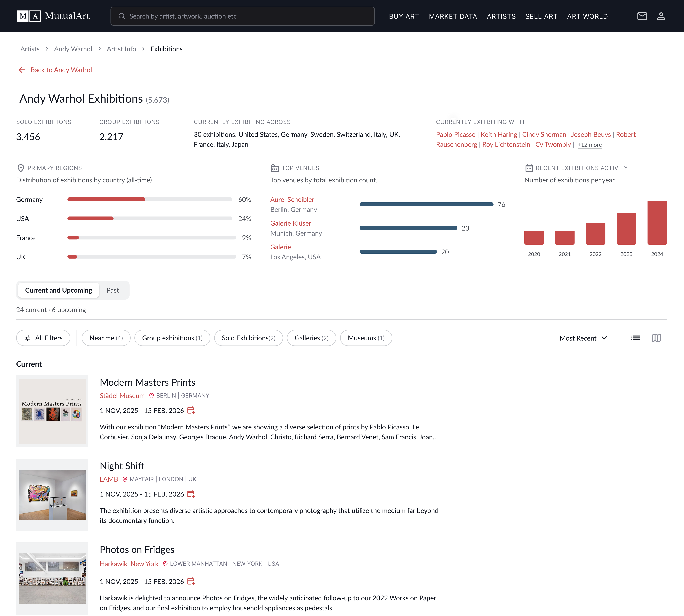
Task: Open the BUY ART menu
Action: coord(404,16)
